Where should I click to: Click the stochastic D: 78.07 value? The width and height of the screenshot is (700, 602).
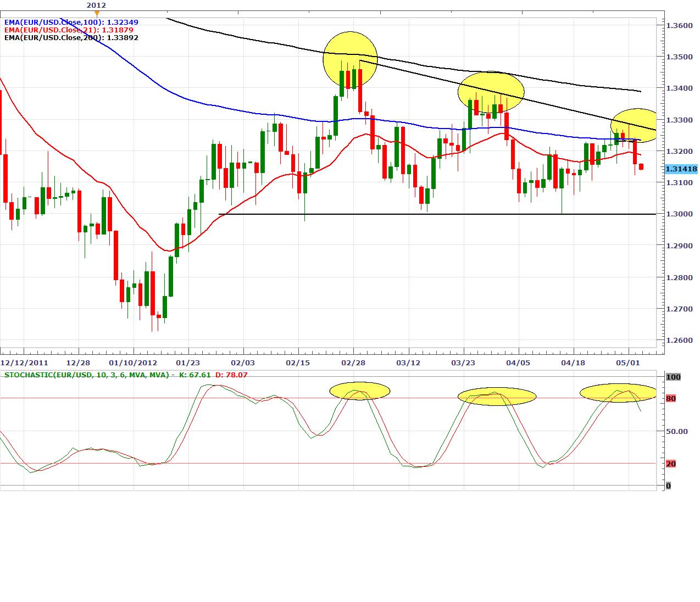(231, 375)
